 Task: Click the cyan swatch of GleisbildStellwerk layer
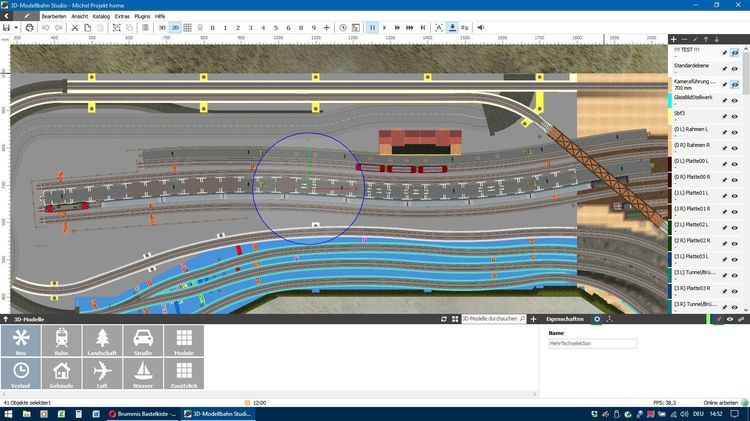[x=670, y=100]
